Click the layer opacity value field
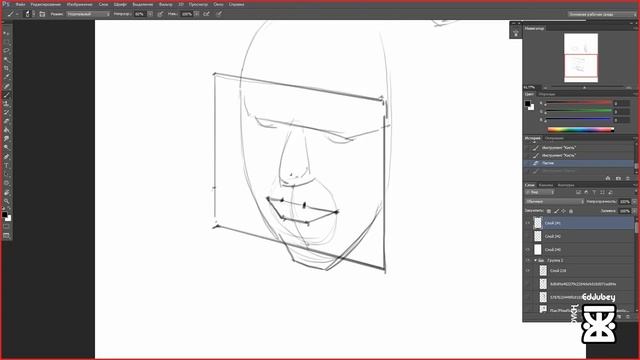Image resolution: width=640 pixels, height=360 pixels. coord(624,202)
